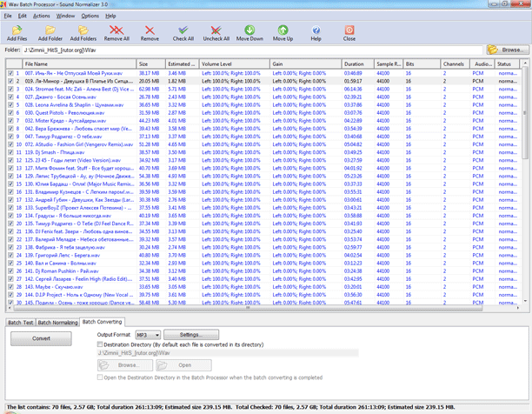
Task: Switch to the Batch Test tab
Action: tap(21, 323)
